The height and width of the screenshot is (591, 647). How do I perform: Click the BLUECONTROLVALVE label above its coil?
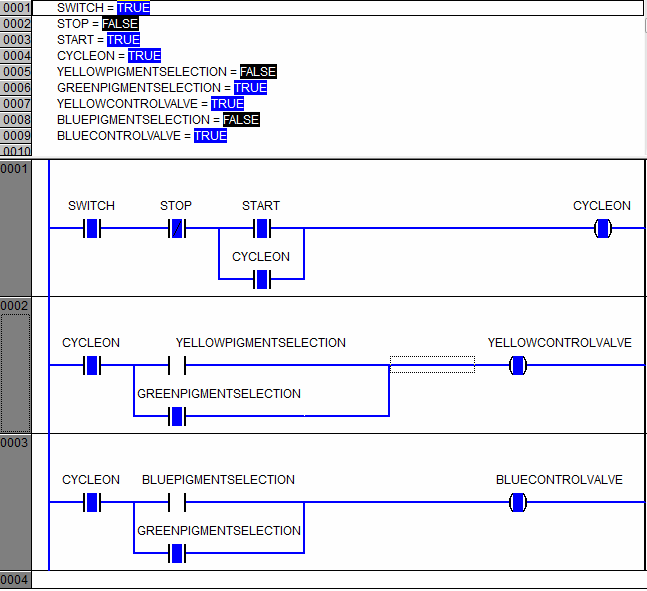(559, 480)
